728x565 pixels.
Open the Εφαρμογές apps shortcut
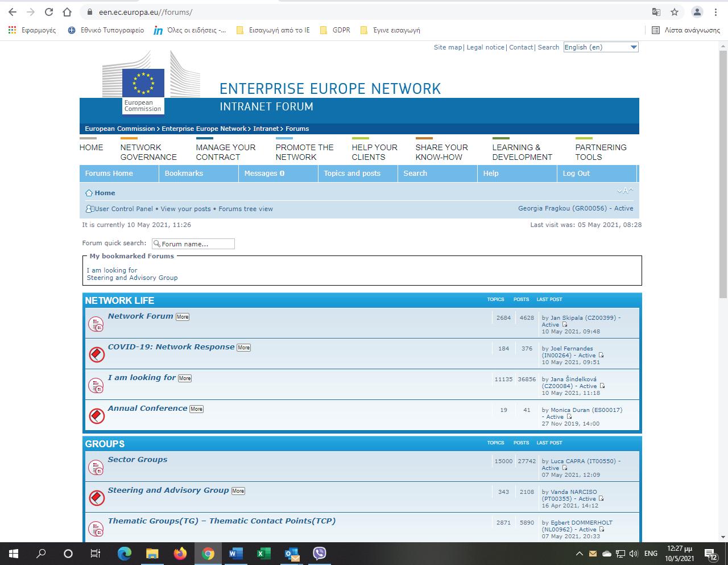tap(32, 30)
